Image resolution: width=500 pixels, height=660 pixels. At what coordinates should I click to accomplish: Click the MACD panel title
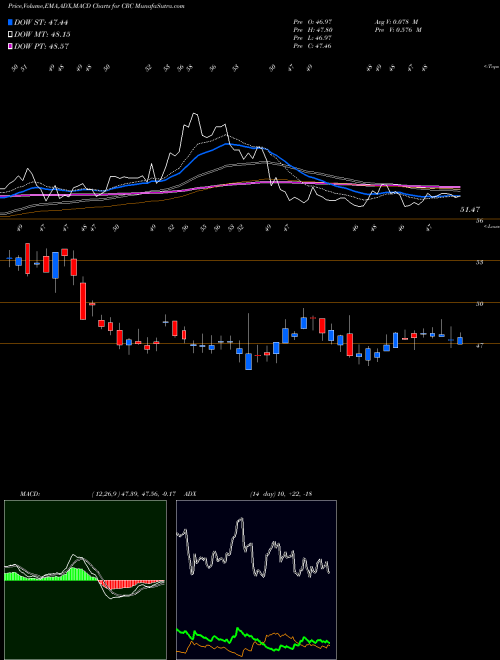29,494
